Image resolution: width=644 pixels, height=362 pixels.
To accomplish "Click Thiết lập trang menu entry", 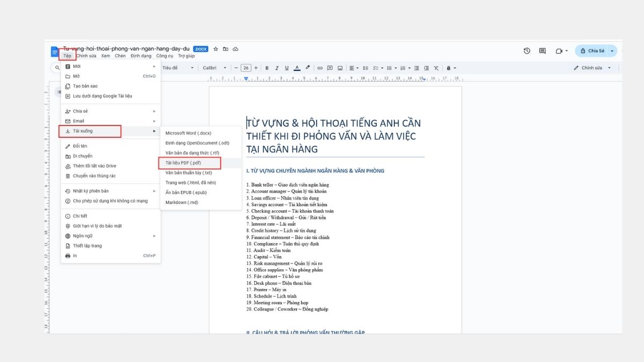I will [x=110, y=246].
